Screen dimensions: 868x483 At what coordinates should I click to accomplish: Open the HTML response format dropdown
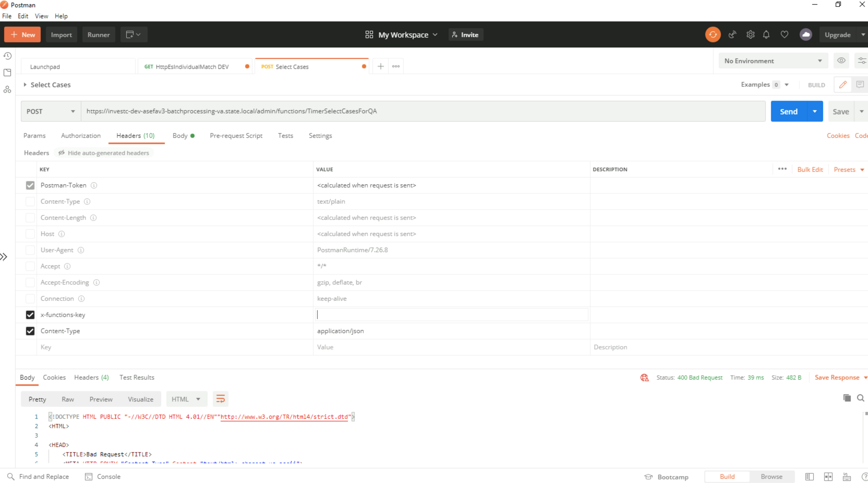[186, 399]
